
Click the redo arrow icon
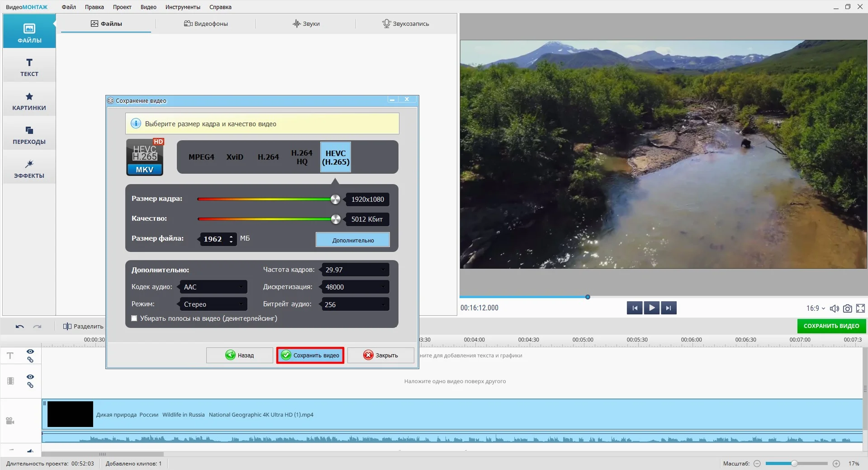(37, 326)
